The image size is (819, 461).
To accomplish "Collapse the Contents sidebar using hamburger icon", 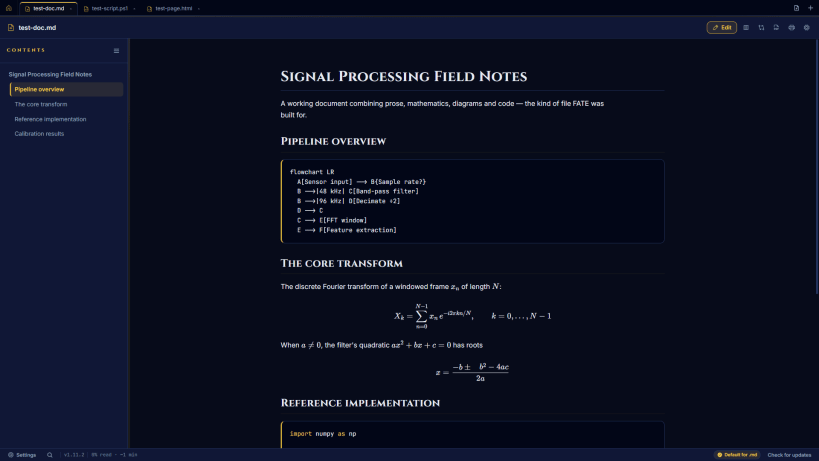I will tap(116, 51).
